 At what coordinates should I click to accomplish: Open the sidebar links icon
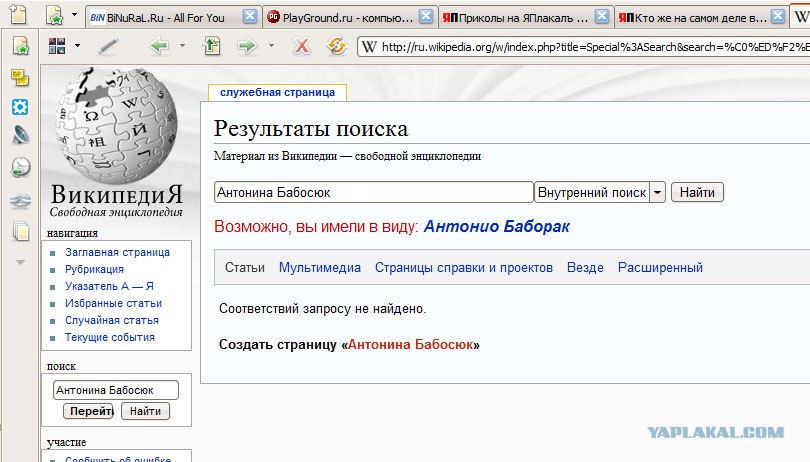click(x=21, y=201)
